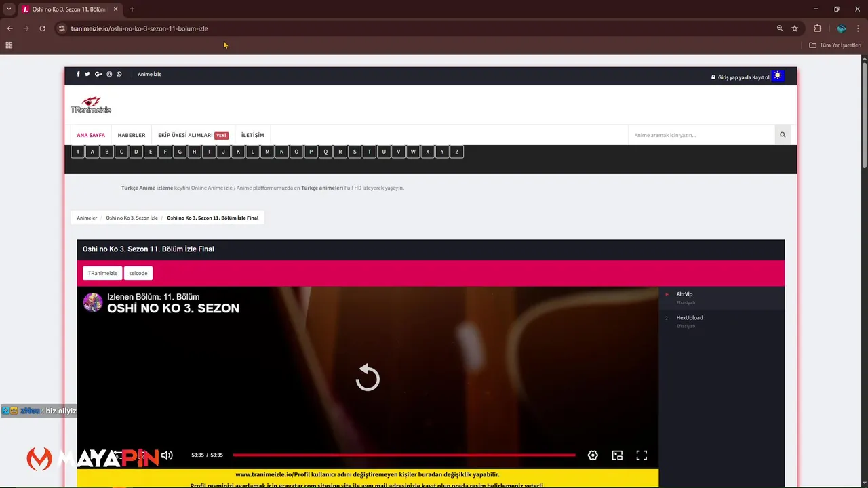Filter anime by letter B
Viewport: 868px width, 488px height.
106,152
